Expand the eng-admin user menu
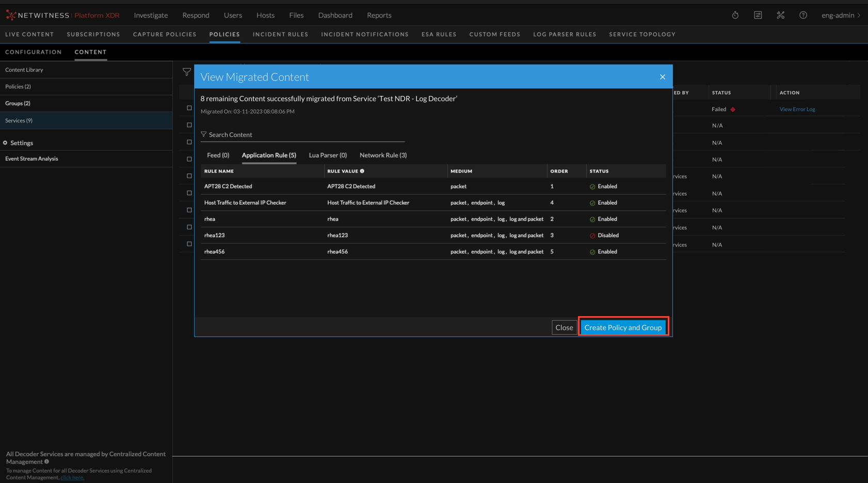The height and width of the screenshot is (483, 868). click(x=841, y=15)
